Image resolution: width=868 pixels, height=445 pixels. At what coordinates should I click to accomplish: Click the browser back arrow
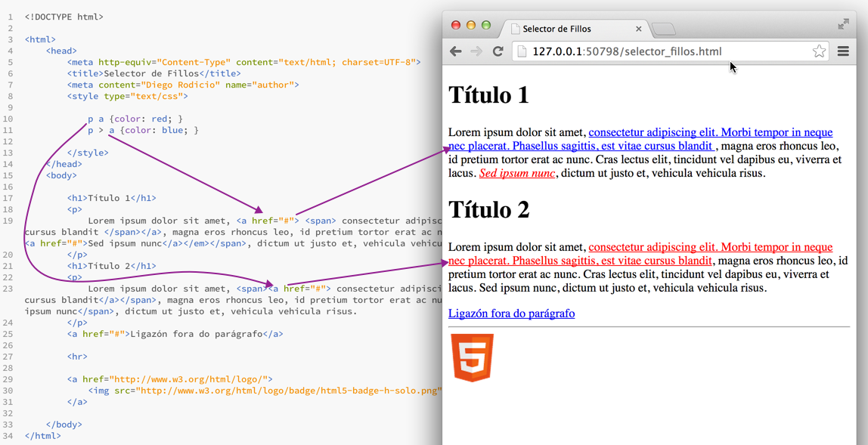[x=455, y=51]
